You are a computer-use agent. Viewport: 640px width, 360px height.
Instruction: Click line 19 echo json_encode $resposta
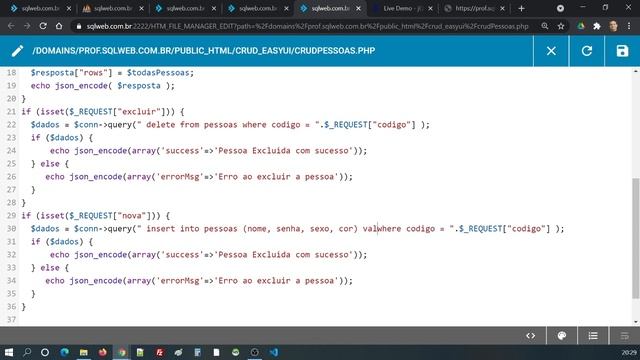click(x=102, y=86)
